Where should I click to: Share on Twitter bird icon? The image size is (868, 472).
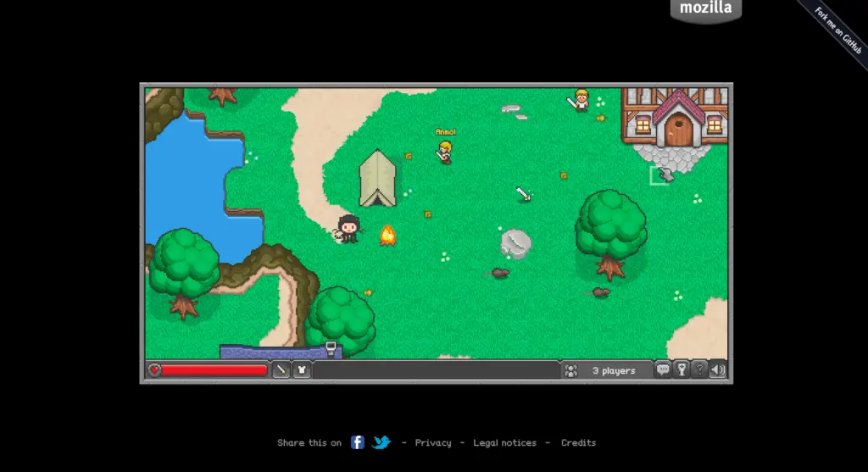(381, 442)
